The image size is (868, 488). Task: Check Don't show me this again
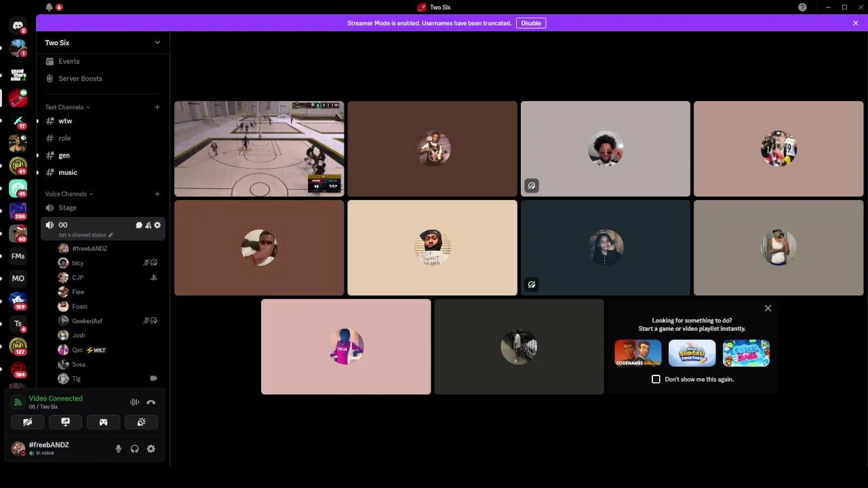[x=656, y=380]
